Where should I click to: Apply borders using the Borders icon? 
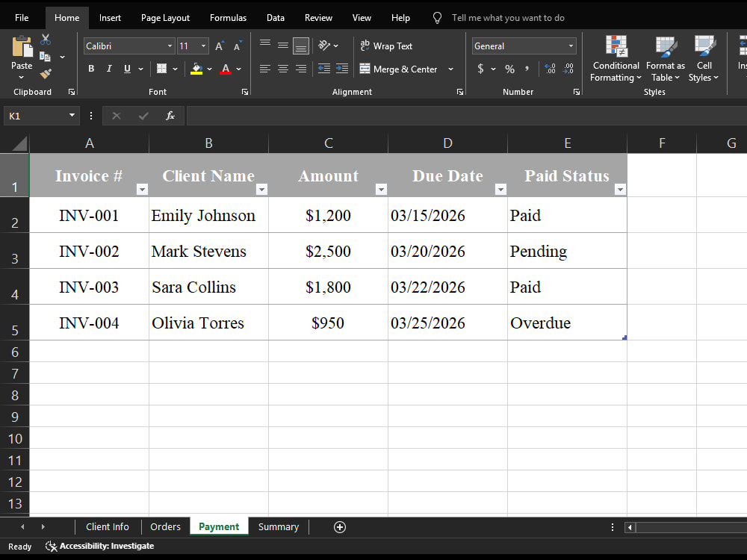coord(162,69)
